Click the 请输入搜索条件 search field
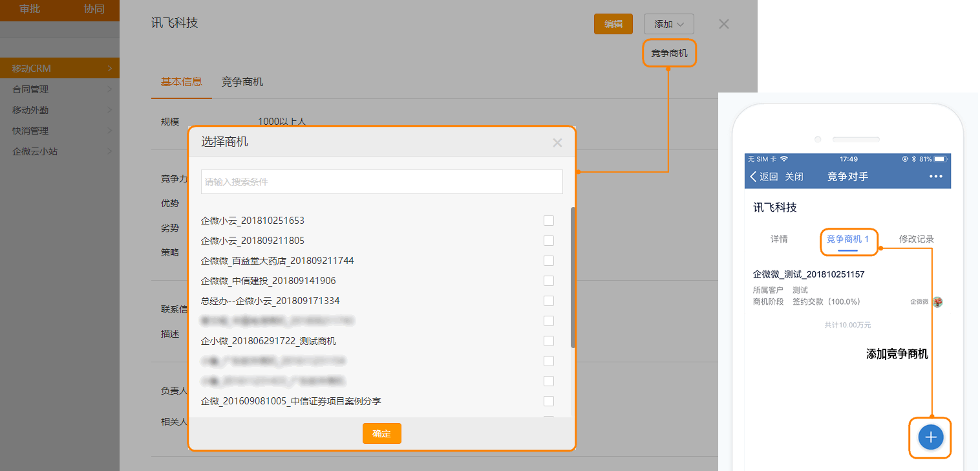Screen dimensions: 980x471 coord(381,182)
